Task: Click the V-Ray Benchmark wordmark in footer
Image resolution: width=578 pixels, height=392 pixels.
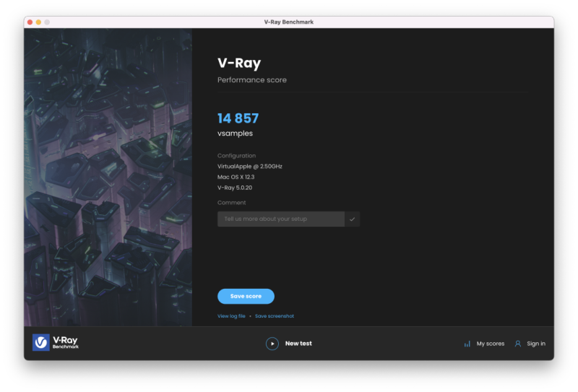Action: coord(65,343)
